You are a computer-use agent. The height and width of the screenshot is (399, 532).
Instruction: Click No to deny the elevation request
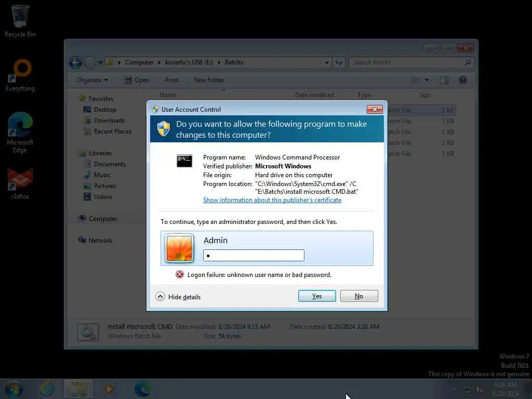coord(359,296)
